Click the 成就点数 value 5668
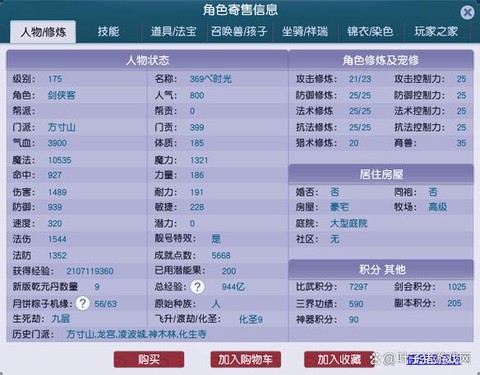Viewport: 480px width, 375px height. tap(221, 256)
